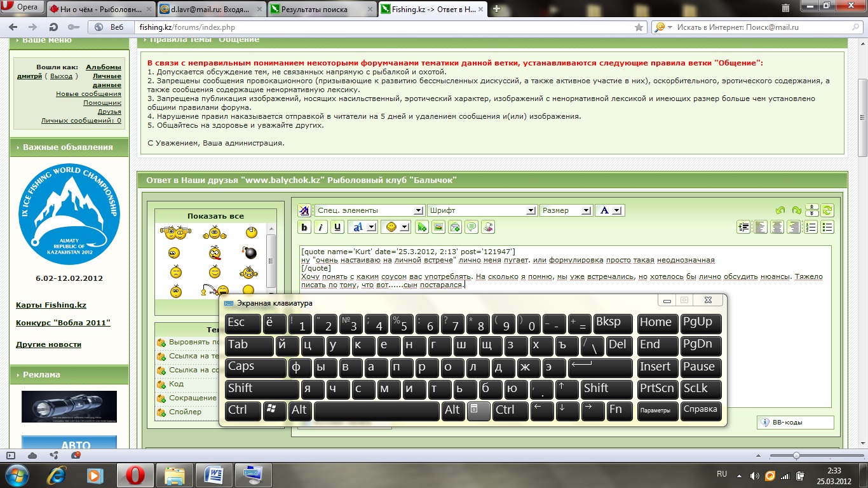This screenshot has height=488, width=868.
Task: Undo last edit with green arrow
Action: pos(780,210)
